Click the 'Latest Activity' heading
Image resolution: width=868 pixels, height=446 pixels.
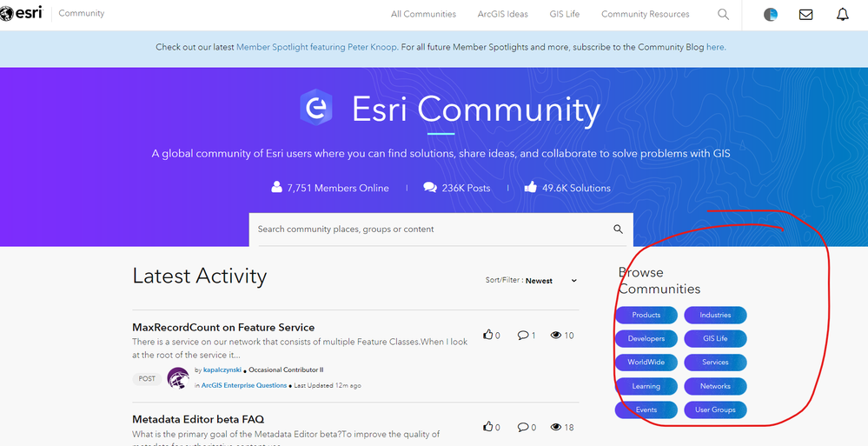(x=199, y=276)
